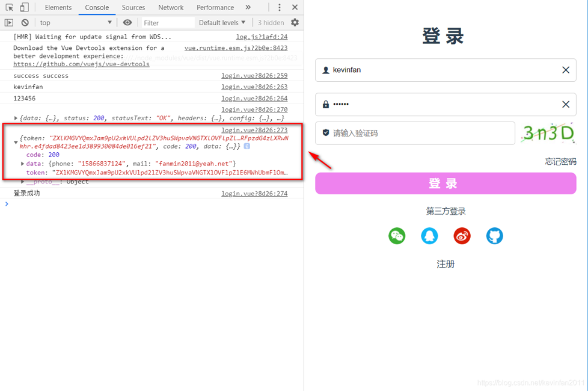Sign in with the GitHub icon
The image size is (588, 391).
[x=495, y=236]
